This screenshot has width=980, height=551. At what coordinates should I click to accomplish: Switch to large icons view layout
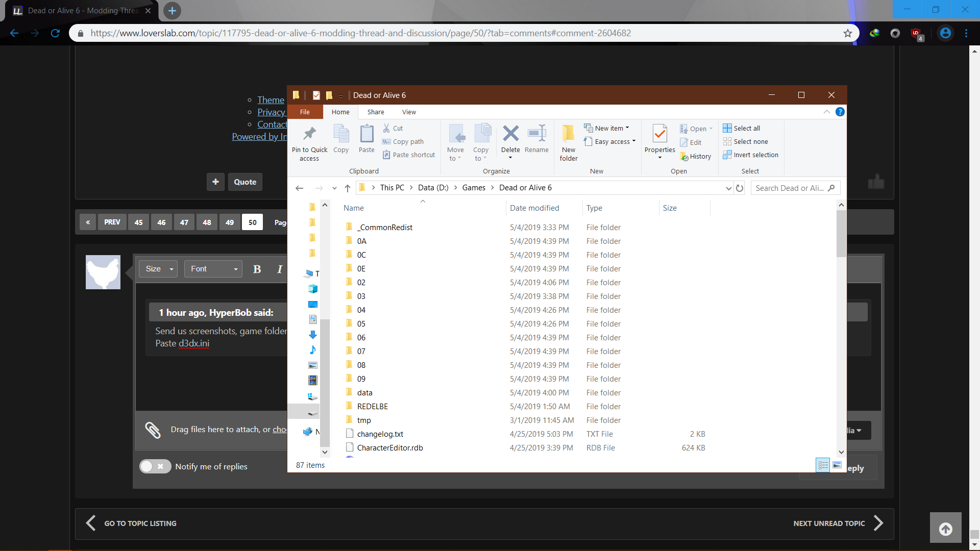tap(837, 465)
